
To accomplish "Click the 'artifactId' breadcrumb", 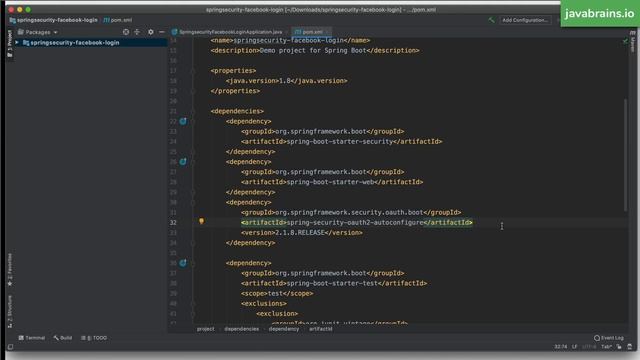I will 321,329.
